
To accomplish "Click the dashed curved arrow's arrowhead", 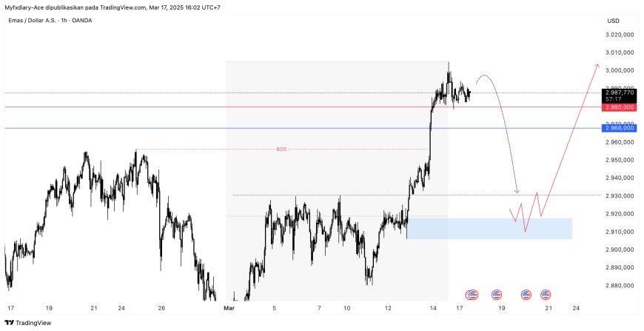I will 517,193.
